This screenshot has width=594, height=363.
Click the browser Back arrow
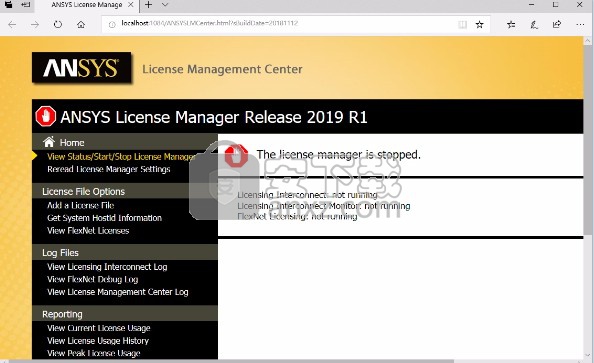tap(12, 25)
